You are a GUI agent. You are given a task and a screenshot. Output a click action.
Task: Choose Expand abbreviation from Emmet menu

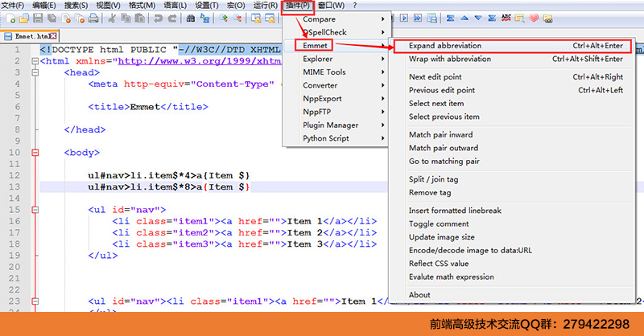click(x=512, y=46)
